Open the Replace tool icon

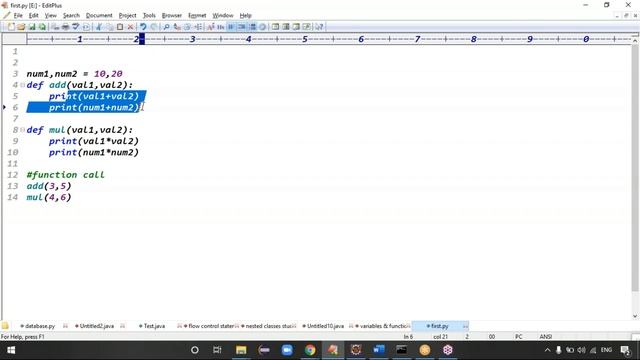pyautogui.click(x=177, y=27)
